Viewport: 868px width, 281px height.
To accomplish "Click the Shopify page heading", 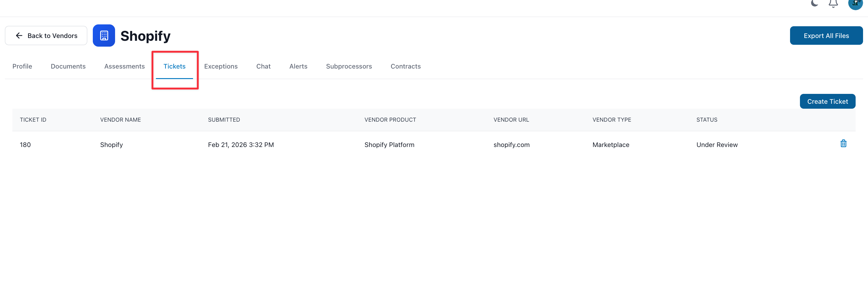I will (146, 36).
